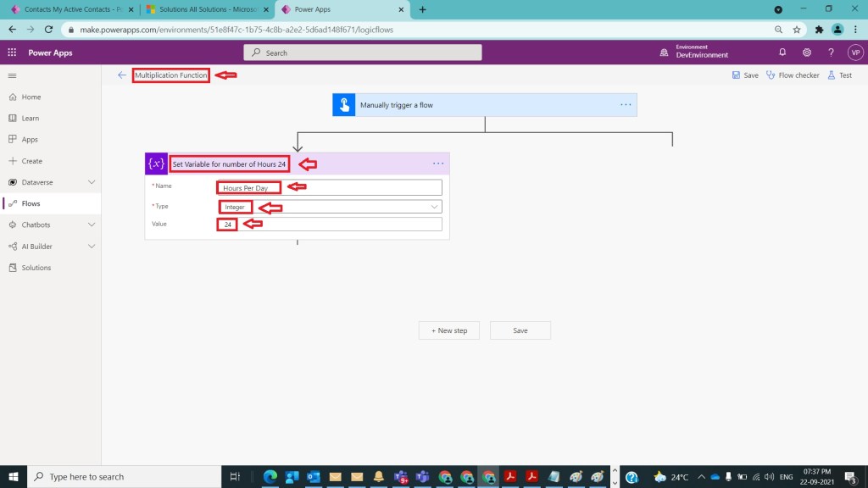Open the Solutions item in sidebar
The image size is (868, 488).
click(36, 268)
